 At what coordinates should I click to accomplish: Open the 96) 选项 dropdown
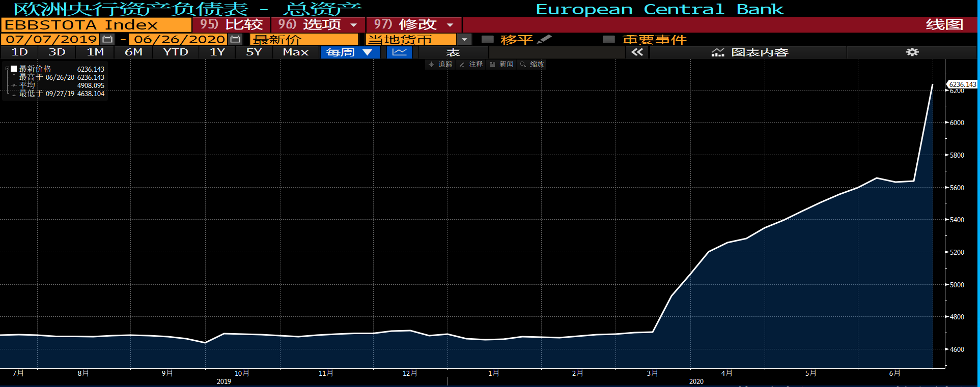click(318, 24)
